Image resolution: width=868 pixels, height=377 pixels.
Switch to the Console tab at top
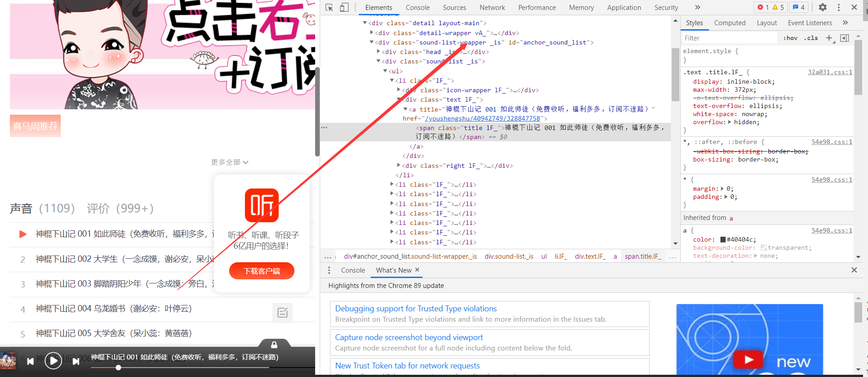click(417, 7)
